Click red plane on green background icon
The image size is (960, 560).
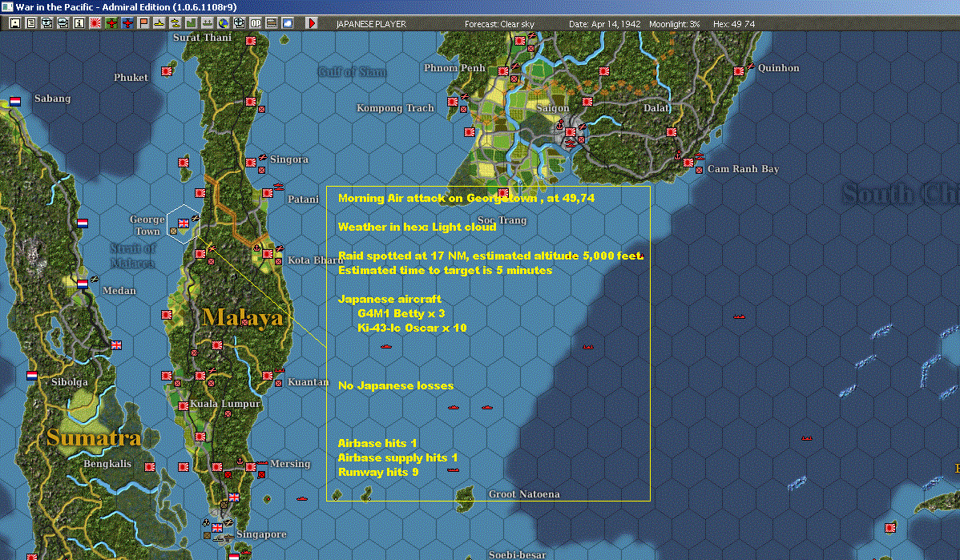click(111, 23)
